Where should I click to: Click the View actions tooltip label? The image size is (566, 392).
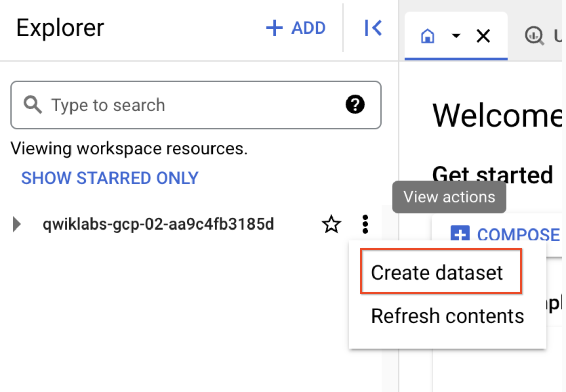point(449,197)
